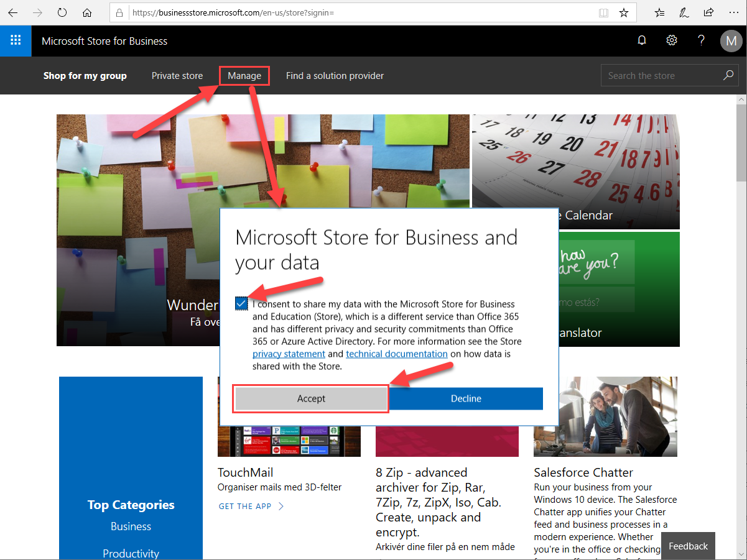Open the notifications bell
The height and width of the screenshot is (560, 747).
point(641,40)
